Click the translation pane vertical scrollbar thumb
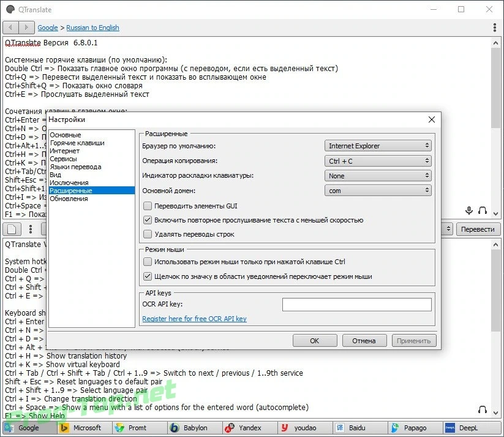Screen dimensions: 504x437 point(495,291)
